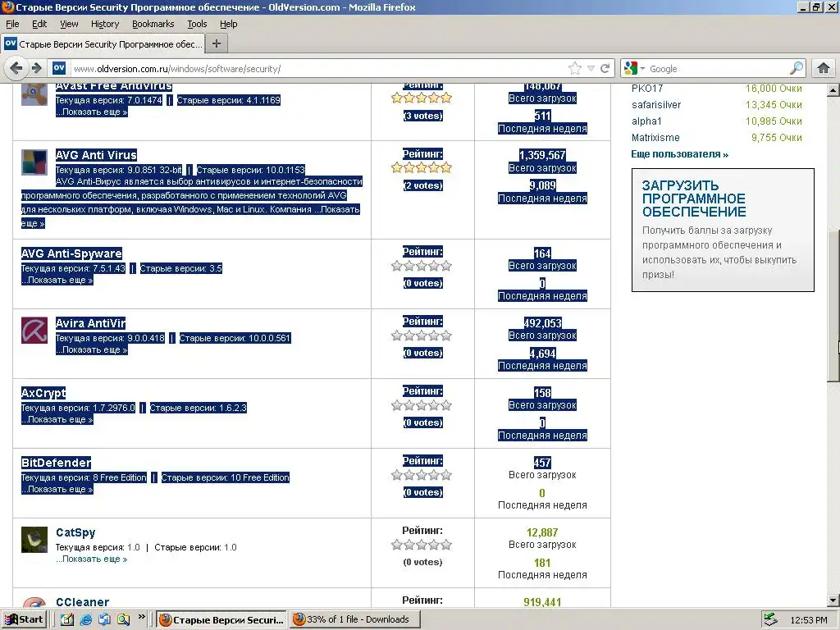
Task: Open the Avira AntiVir title link
Action: (x=90, y=323)
